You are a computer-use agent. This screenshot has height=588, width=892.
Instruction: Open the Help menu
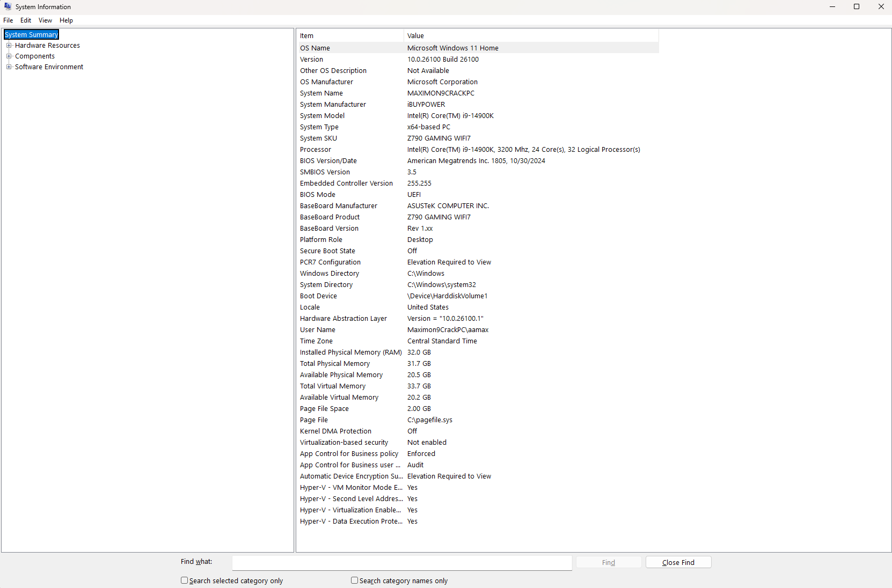66,20
